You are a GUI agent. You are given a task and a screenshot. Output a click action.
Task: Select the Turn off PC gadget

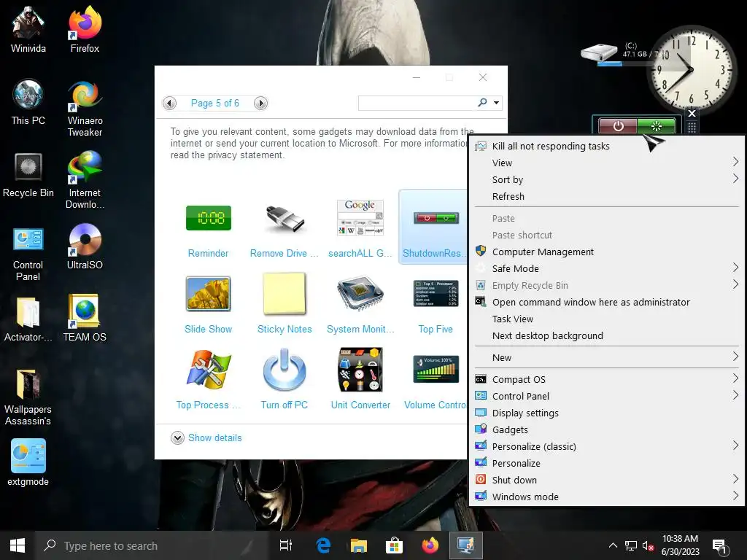(x=285, y=380)
